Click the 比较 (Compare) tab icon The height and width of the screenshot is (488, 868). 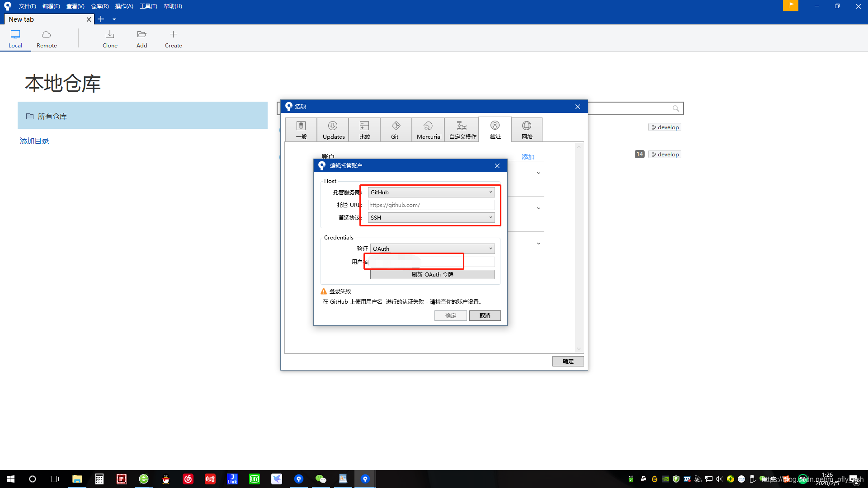[363, 129]
